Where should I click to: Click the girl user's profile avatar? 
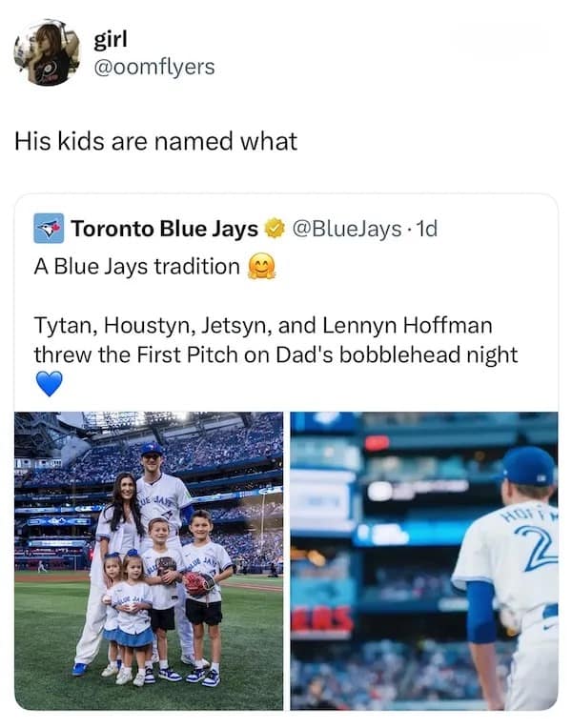coord(47,53)
